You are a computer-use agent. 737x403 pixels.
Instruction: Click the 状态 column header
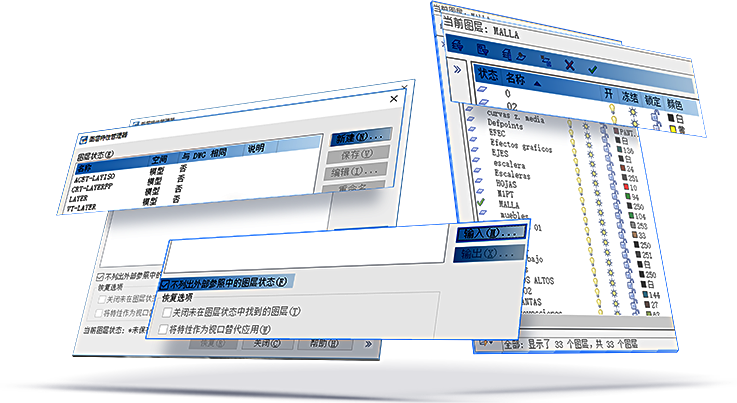coord(487,74)
